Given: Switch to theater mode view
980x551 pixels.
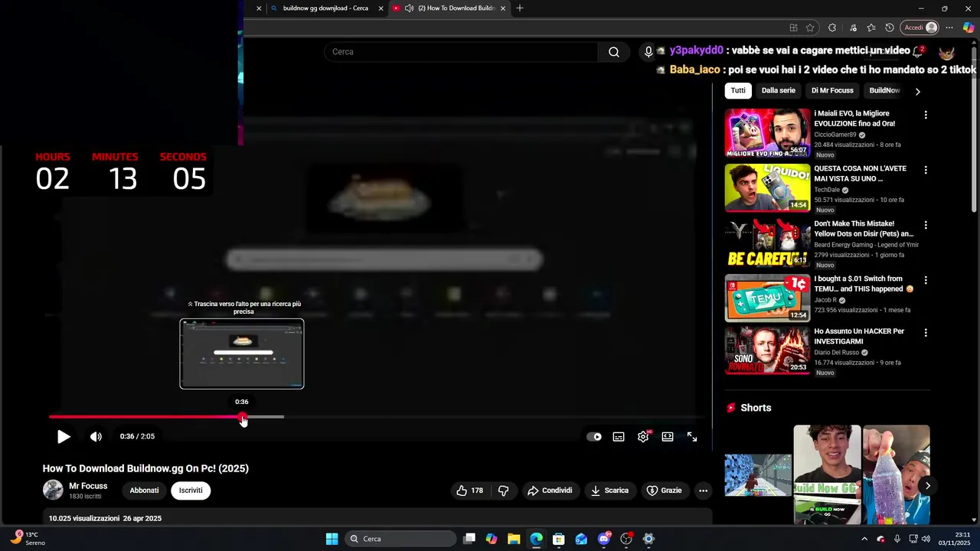Looking at the screenshot, I should click(x=668, y=436).
